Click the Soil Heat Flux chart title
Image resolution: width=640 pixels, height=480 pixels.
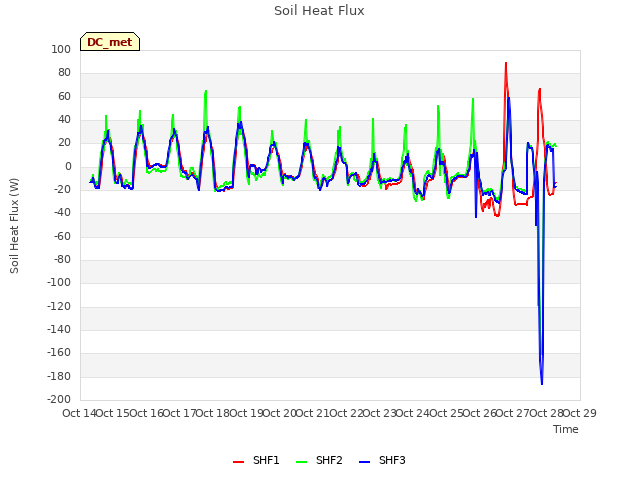click(319, 11)
